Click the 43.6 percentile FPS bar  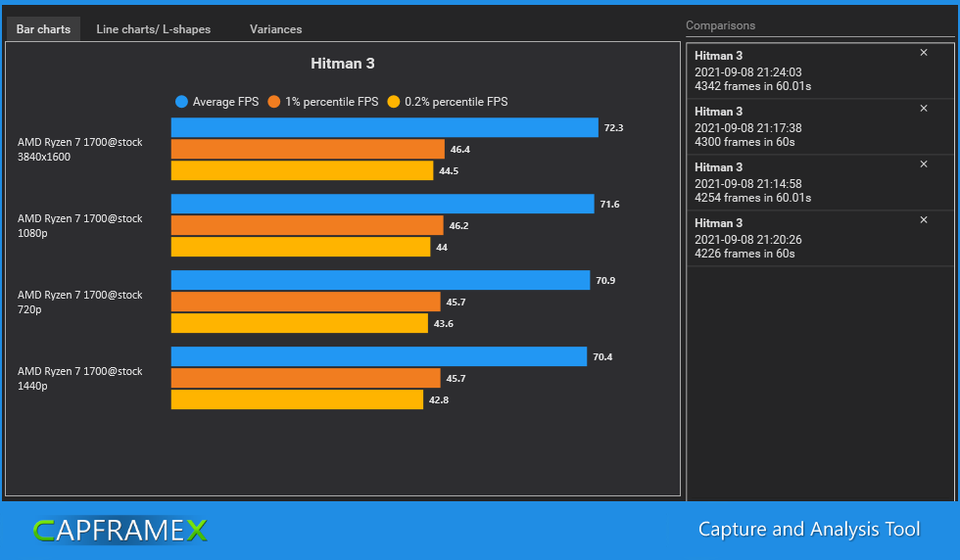(300, 323)
